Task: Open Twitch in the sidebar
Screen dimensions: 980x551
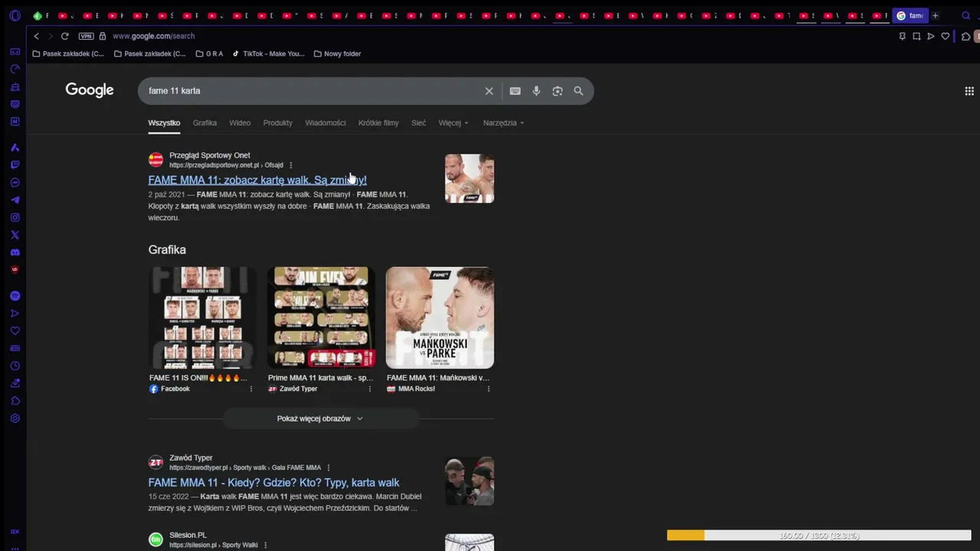Action: point(15,165)
